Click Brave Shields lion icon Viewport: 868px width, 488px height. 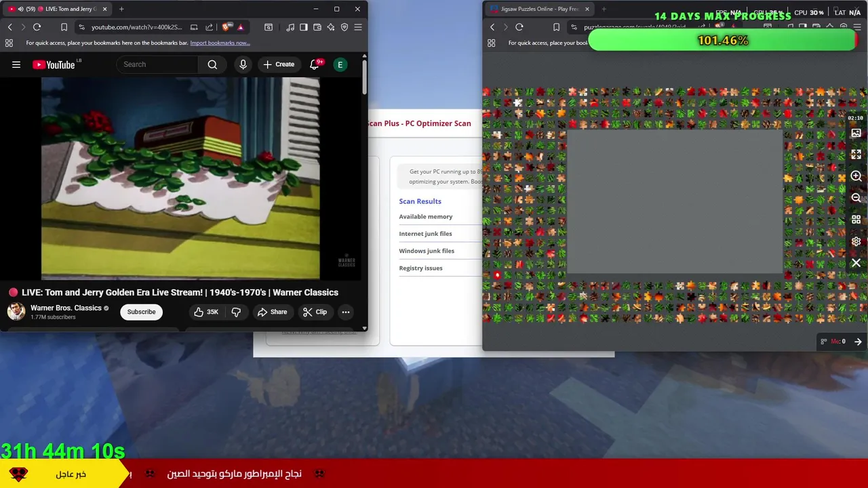click(x=226, y=27)
